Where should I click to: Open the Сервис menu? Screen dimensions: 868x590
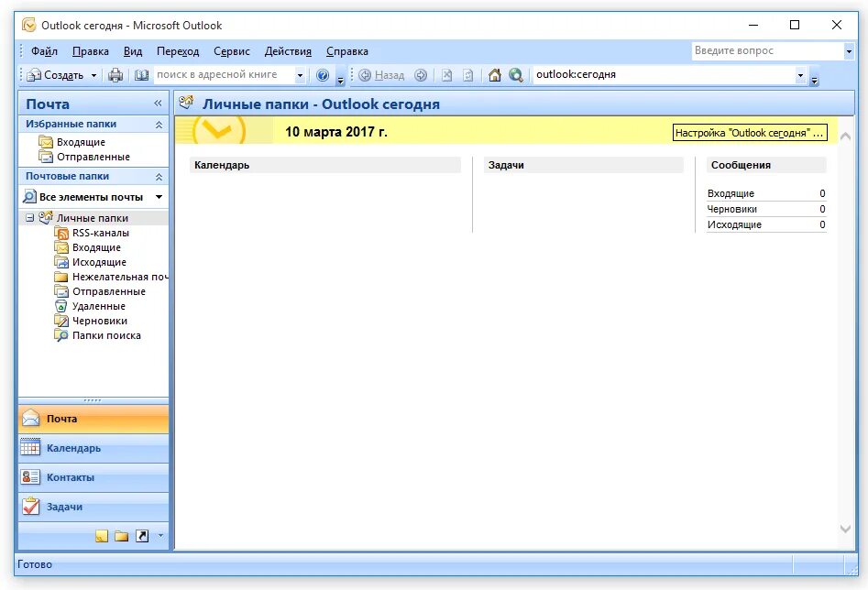pyautogui.click(x=231, y=51)
